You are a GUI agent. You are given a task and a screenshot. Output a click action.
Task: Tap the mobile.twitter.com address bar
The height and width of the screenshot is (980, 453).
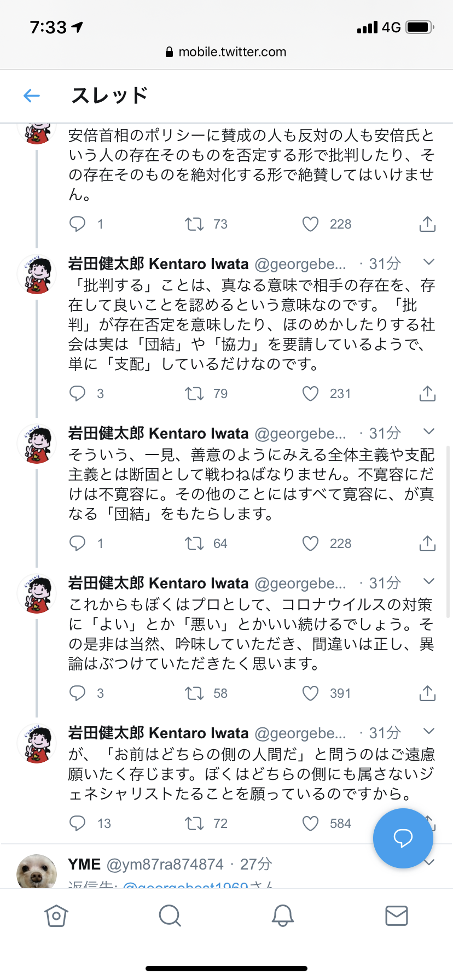pyautogui.click(x=226, y=52)
